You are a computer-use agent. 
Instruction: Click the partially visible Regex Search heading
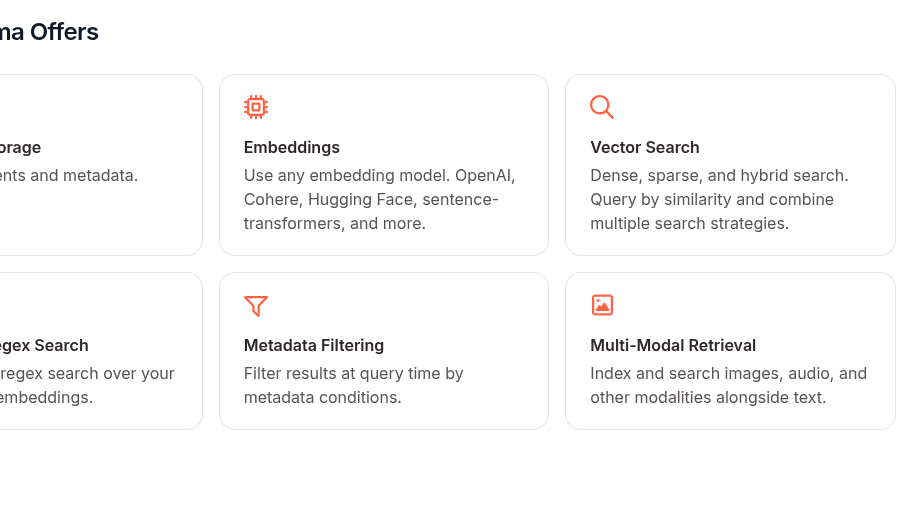coord(44,346)
